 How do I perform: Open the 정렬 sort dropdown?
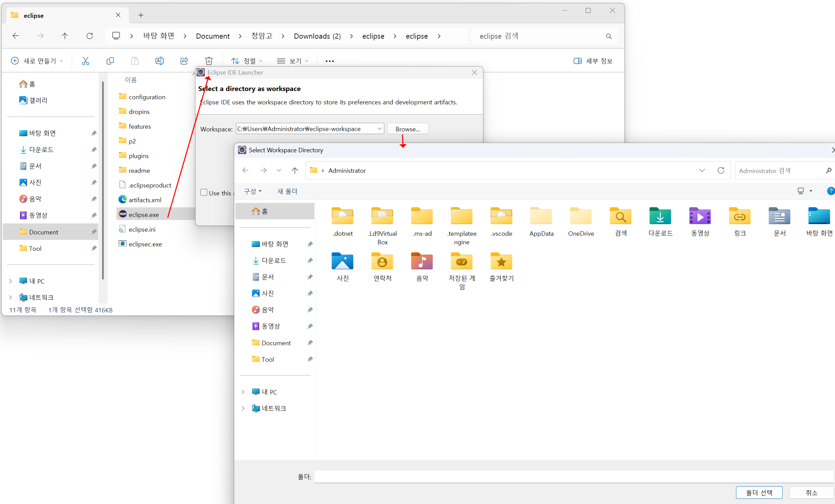point(247,61)
